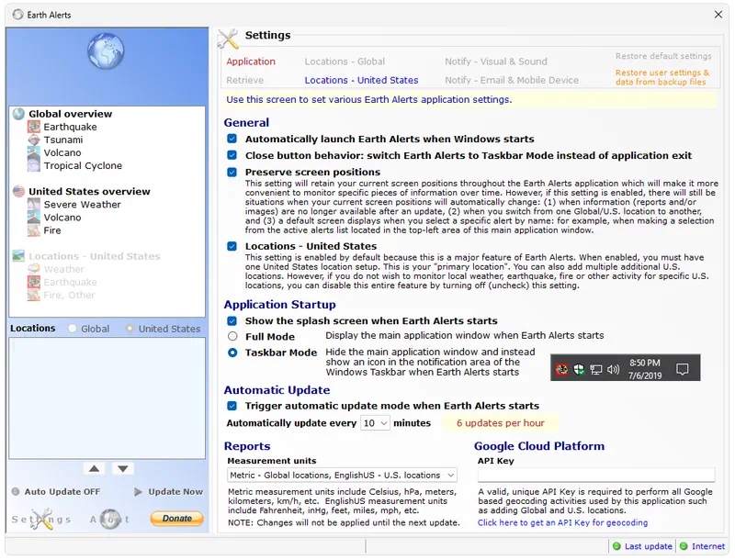Open the Retrieve settings tab
The width and height of the screenshot is (735, 560).
click(x=244, y=80)
